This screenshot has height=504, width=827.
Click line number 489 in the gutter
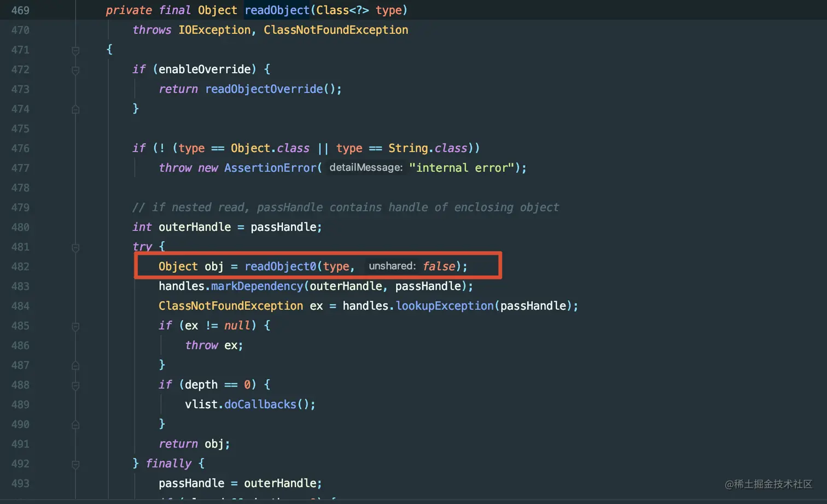pyautogui.click(x=20, y=404)
